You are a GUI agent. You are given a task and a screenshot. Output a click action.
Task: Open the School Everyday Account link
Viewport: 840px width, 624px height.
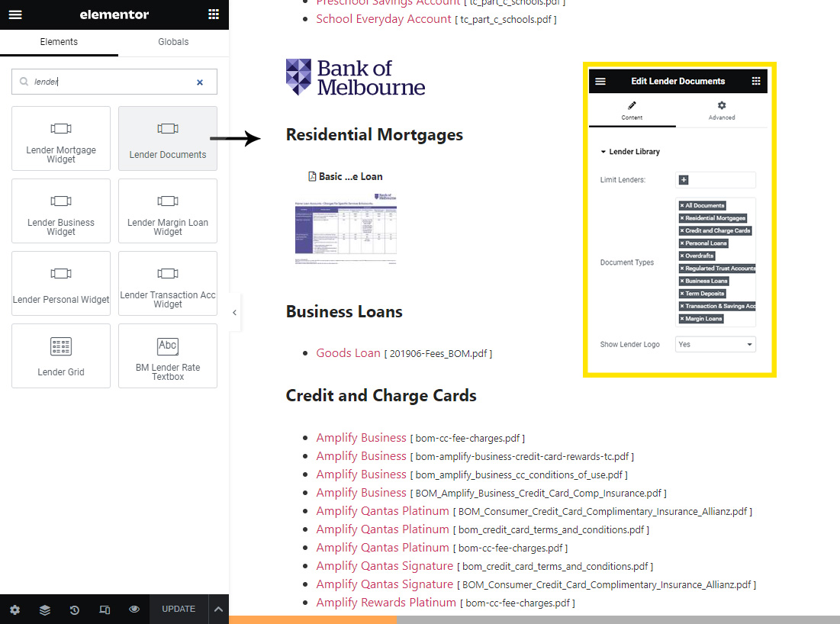[384, 19]
